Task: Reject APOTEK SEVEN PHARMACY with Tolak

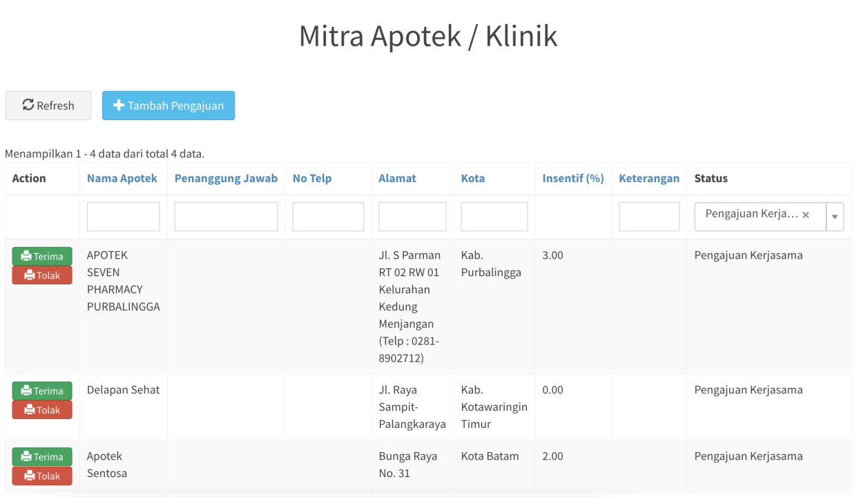Action: pos(42,275)
